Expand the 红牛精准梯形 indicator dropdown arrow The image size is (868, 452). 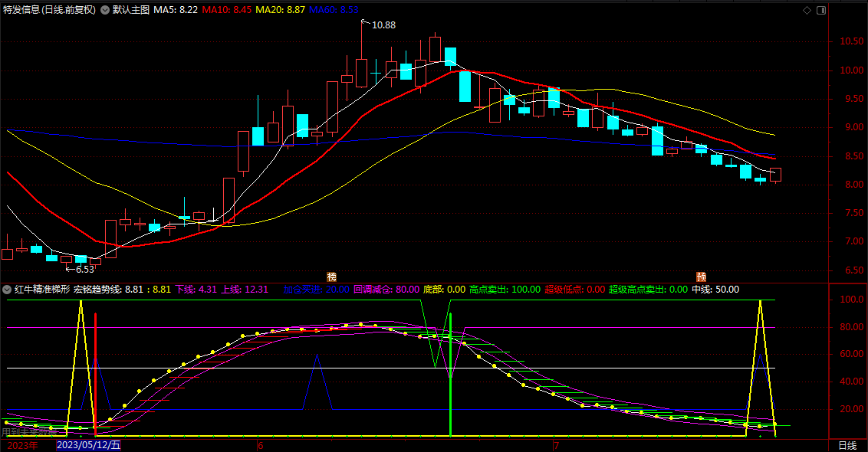tap(7, 290)
